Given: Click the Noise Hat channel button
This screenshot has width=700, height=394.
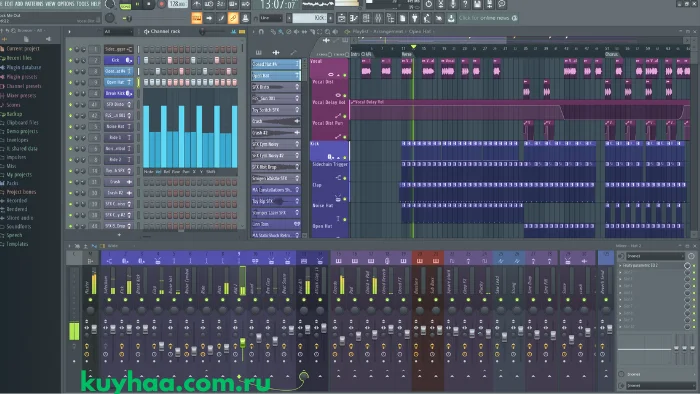Looking at the screenshot, I should coord(119,127).
